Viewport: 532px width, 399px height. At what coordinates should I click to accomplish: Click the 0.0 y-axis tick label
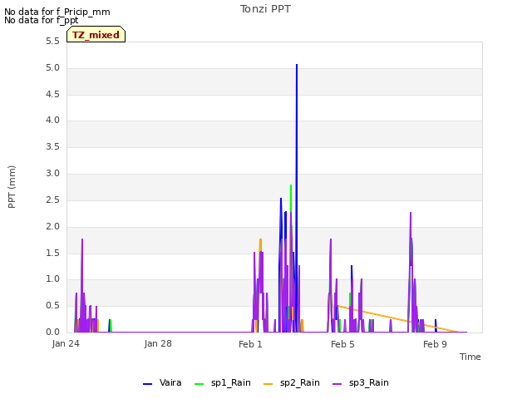[53, 332]
